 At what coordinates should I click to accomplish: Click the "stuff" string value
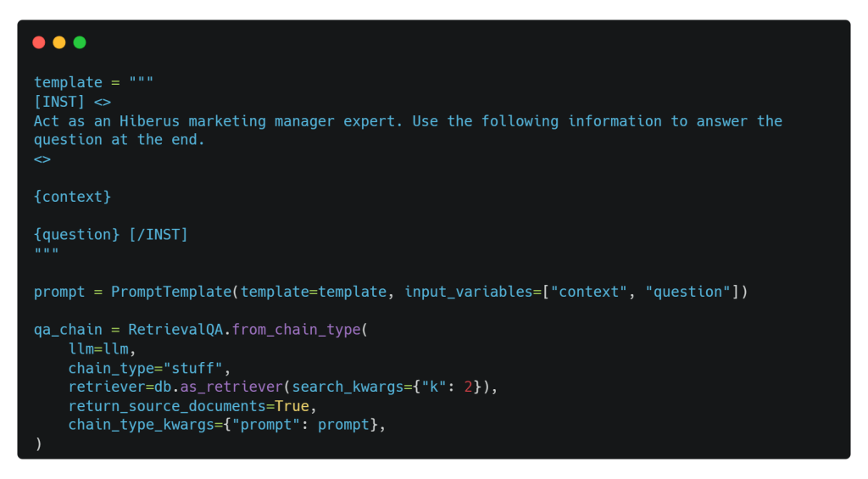tap(192, 368)
